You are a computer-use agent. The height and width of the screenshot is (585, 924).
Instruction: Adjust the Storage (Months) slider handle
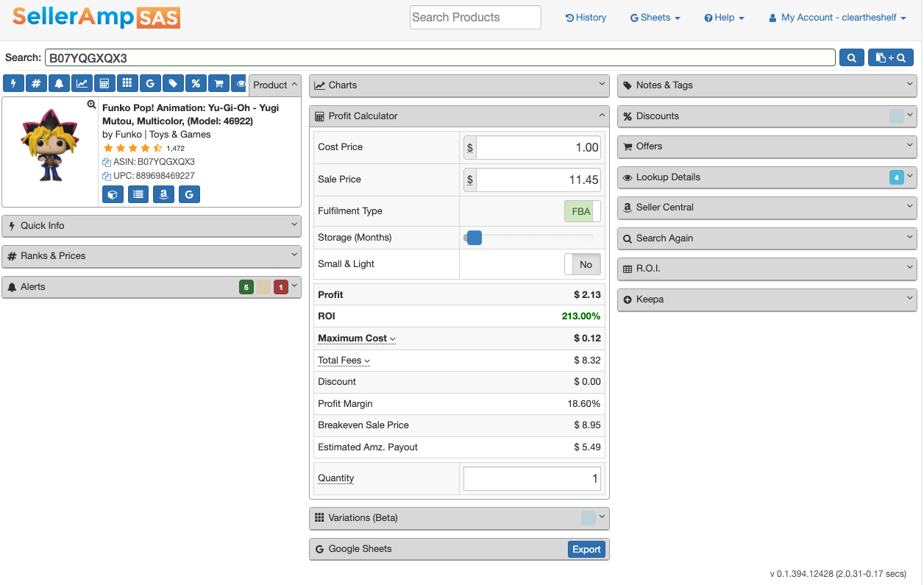(x=475, y=238)
